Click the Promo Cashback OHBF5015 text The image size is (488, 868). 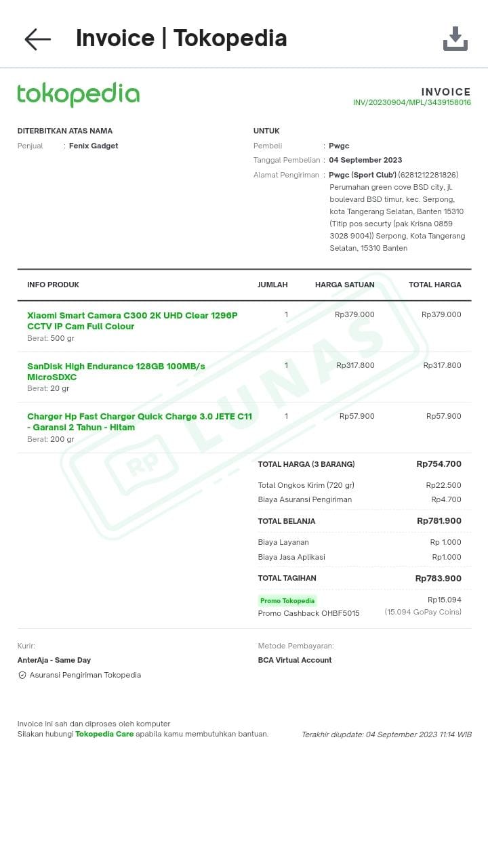[308, 613]
